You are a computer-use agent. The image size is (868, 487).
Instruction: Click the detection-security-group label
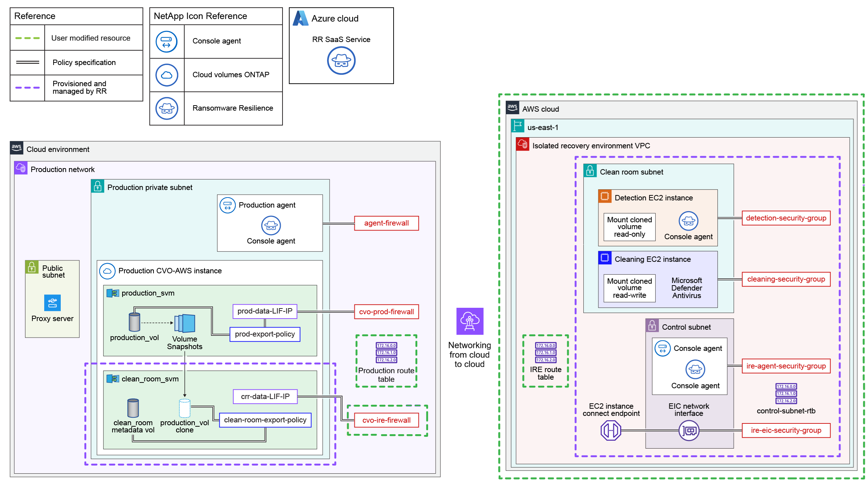[x=785, y=218]
